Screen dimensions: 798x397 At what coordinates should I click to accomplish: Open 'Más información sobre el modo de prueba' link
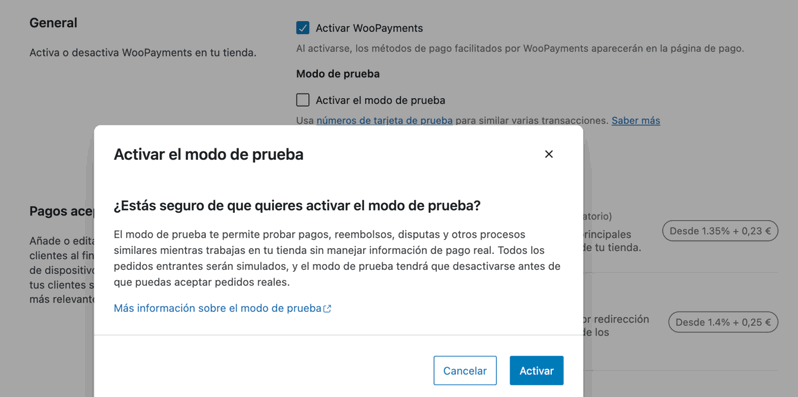(222, 308)
